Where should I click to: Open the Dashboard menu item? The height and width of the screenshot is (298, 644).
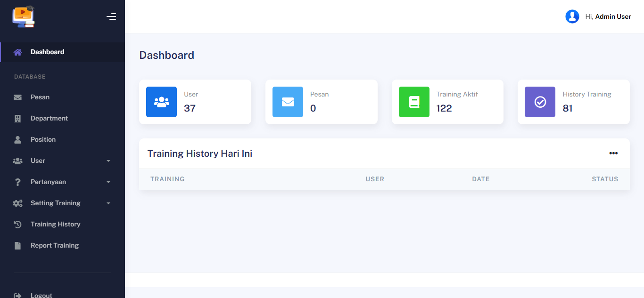point(47,52)
